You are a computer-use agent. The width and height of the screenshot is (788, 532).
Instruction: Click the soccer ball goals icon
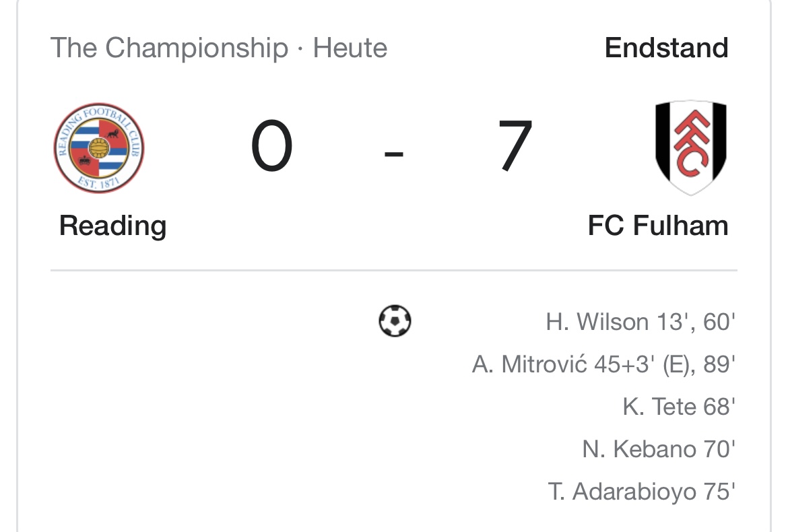coord(395,321)
